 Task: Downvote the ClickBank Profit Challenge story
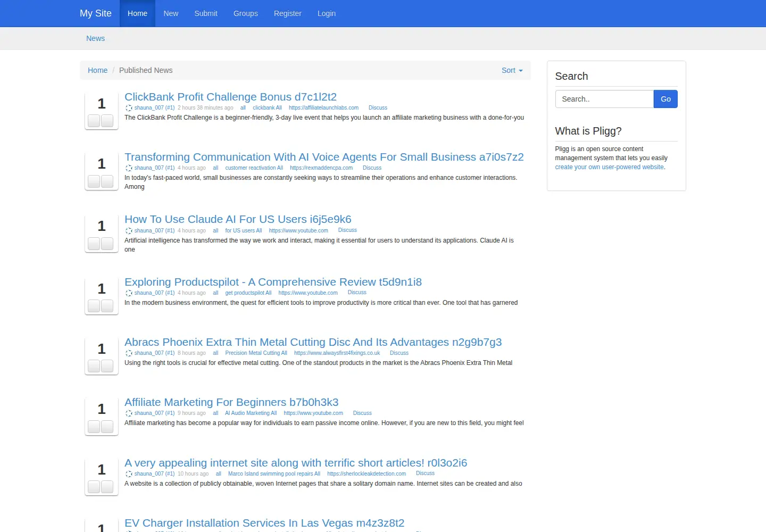click(107, 121)
